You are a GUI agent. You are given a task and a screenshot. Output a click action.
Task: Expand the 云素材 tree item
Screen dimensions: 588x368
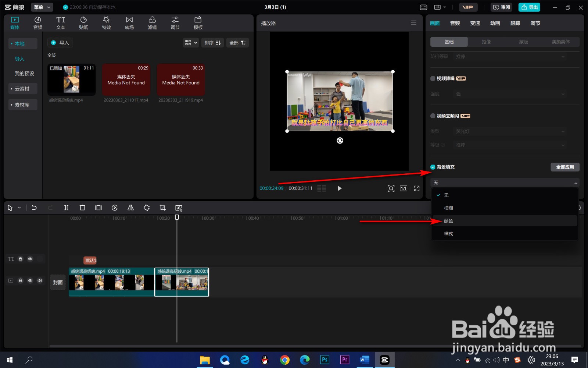point(22,89)
